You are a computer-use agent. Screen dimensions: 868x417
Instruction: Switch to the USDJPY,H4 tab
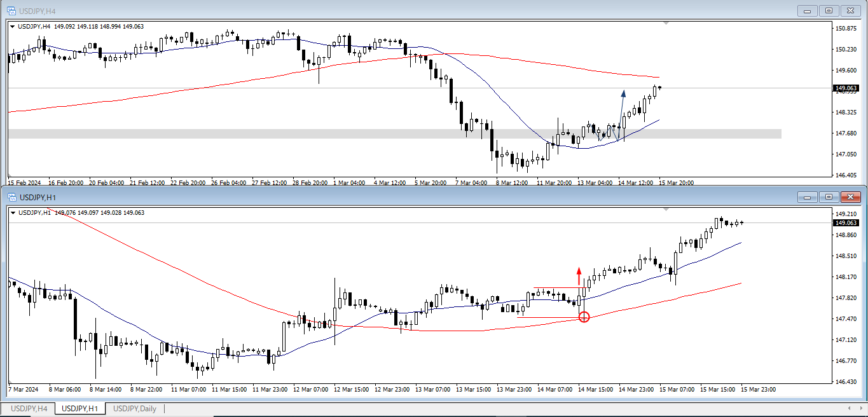(29, 408)
